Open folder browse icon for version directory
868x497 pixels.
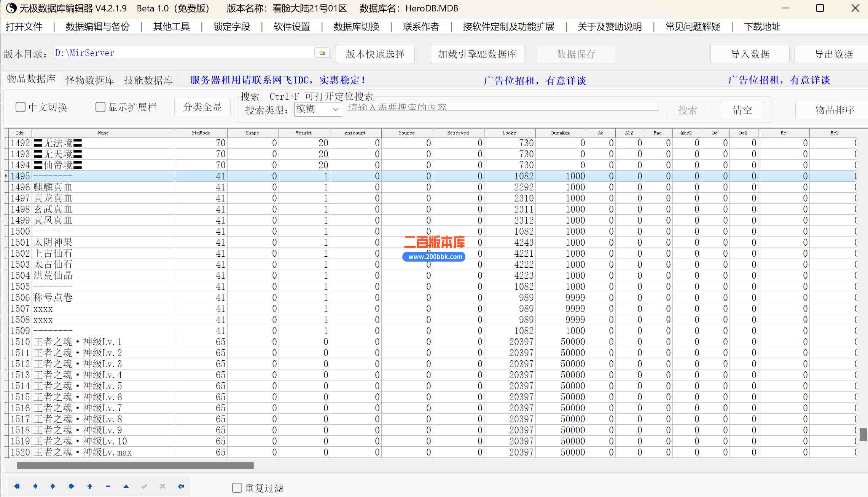(x=322, y=53)
